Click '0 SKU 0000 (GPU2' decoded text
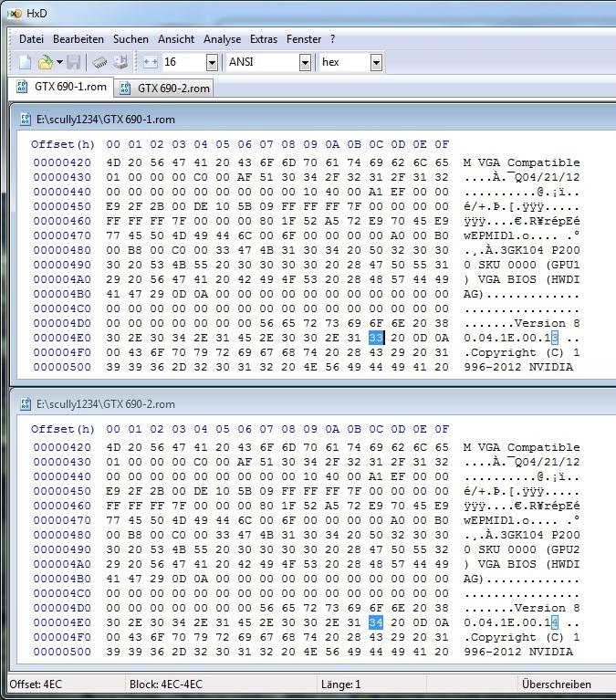Viewport: 616px width, 700px height. 521,549
